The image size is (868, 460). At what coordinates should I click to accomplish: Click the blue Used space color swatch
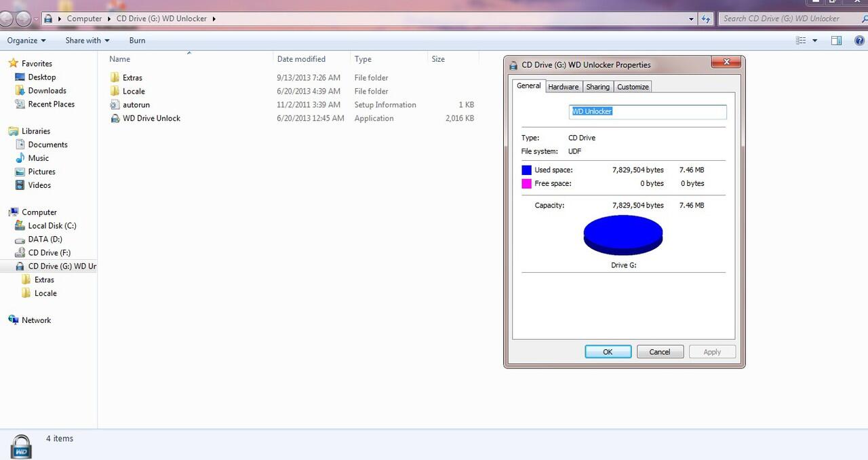tap(526, 170)
